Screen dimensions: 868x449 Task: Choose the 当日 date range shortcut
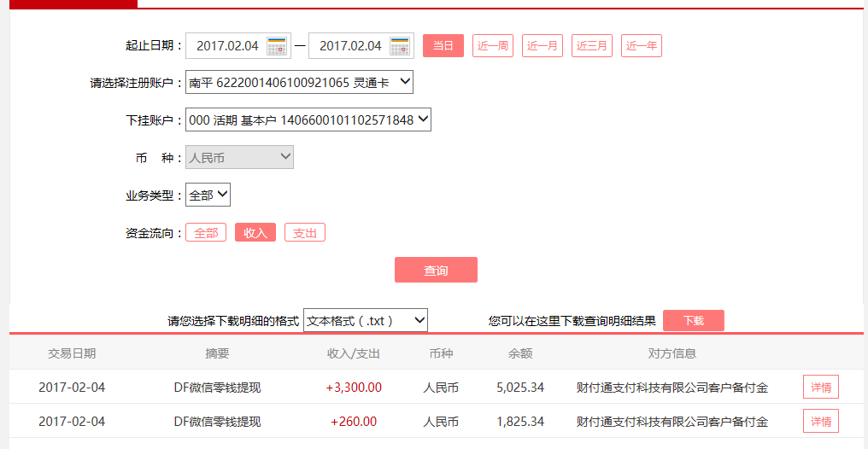(x=443, y=46)
